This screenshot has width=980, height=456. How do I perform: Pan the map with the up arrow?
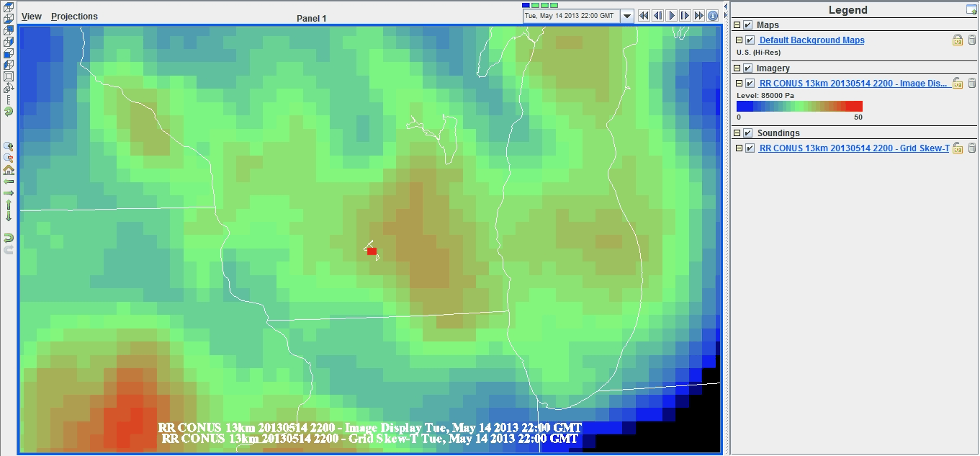(x=9, y=205)
